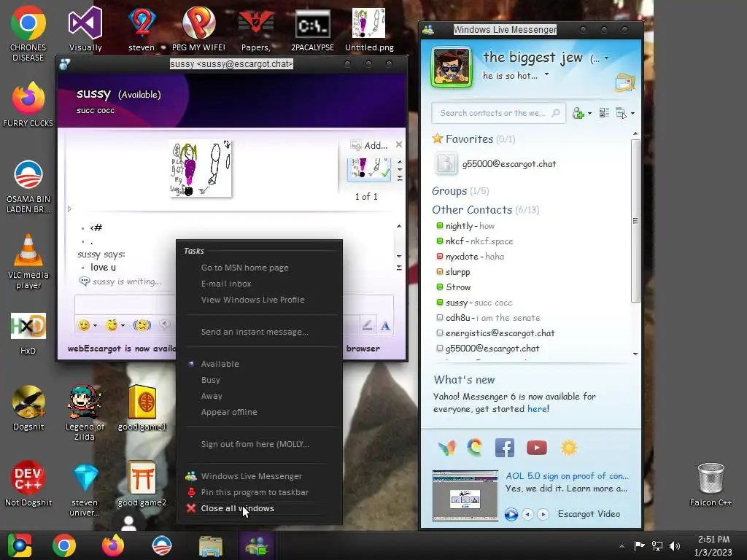747x560 pixels.
Task: Open the Falcon C++ recycle bin icon
Action: pyautogui.click(x=711, y=484)
